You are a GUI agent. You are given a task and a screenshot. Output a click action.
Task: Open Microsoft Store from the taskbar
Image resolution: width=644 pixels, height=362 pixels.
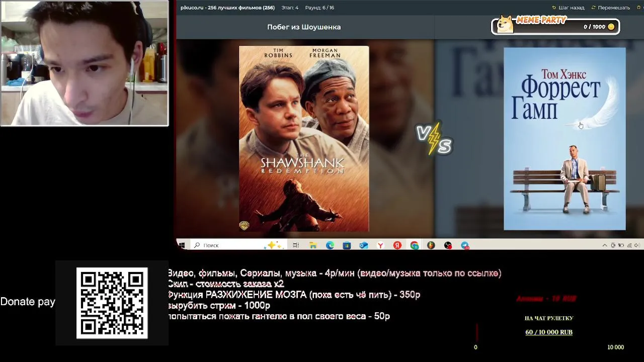tap(347, 245)
